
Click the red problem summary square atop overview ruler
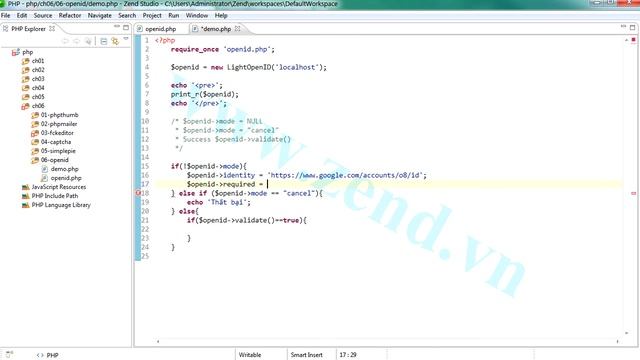(633, 40)
